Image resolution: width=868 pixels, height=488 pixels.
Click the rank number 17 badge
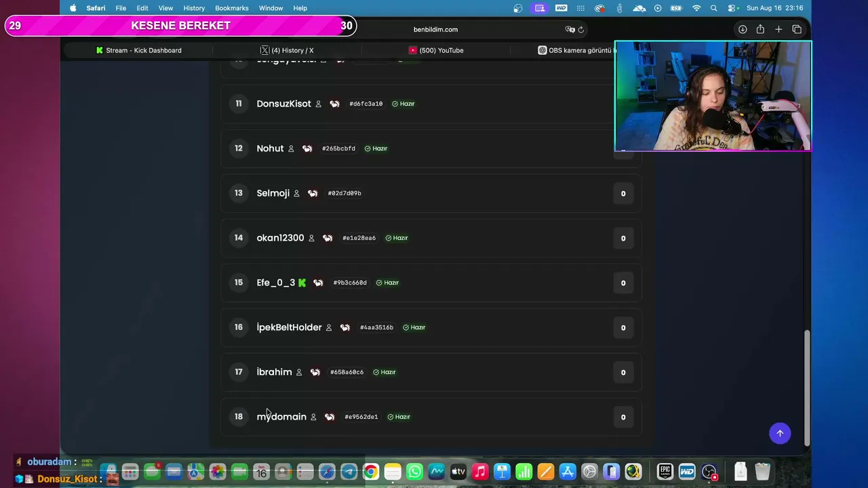[x=239, y=372]
